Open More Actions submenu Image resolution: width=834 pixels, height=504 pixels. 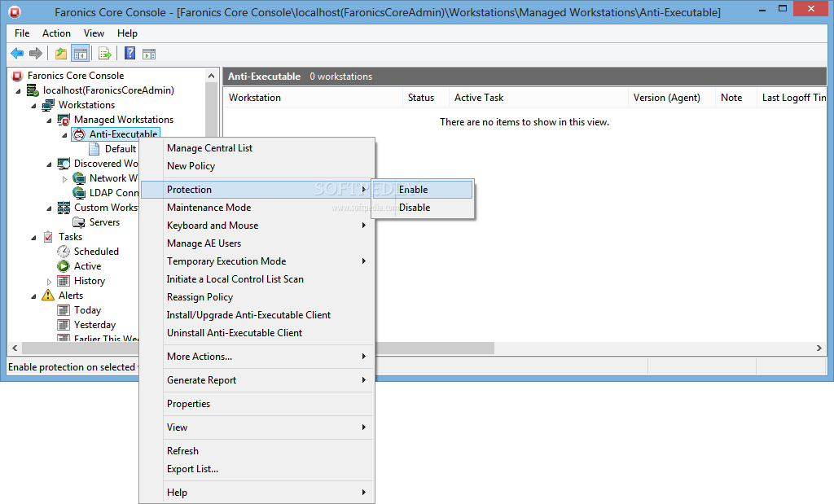(257, 357)
